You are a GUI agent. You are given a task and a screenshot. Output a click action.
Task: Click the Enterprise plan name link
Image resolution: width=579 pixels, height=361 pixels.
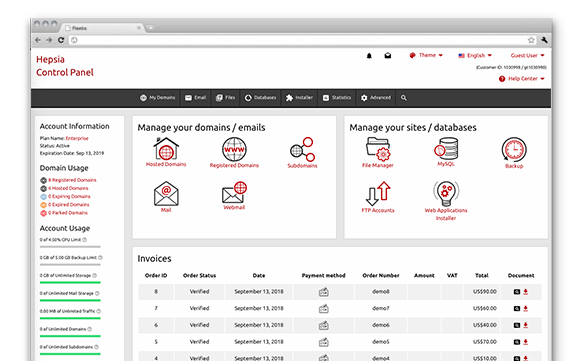coord(77,138)
